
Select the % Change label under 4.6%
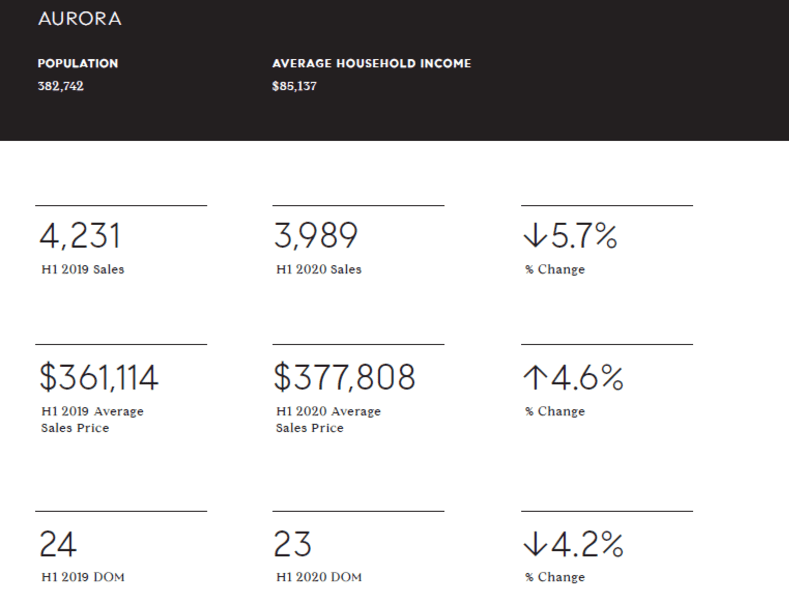point(555,411)
